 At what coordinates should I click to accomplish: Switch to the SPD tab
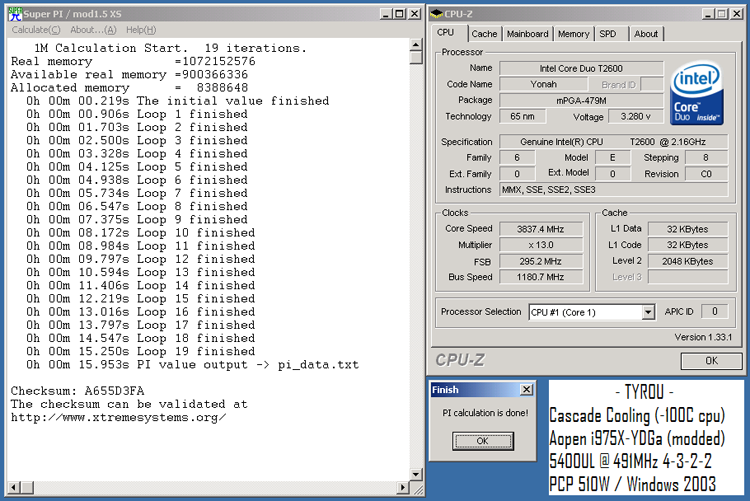tap(608, 34)
